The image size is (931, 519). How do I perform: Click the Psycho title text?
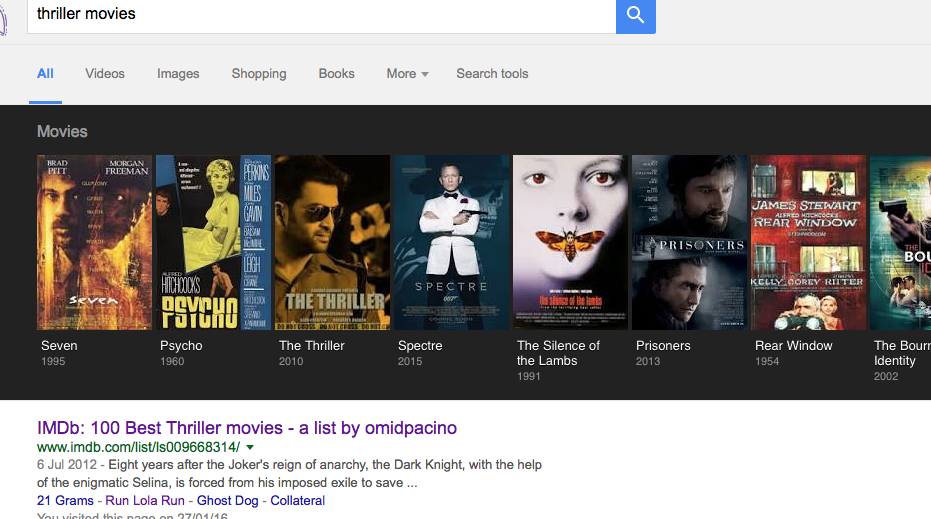click(x=181, y=346)
